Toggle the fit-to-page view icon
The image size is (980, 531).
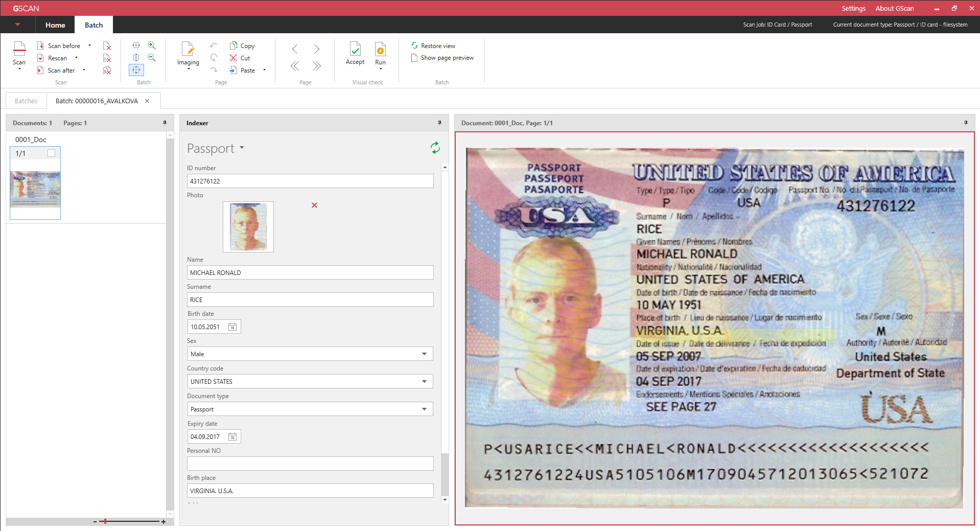click(136, 70)
